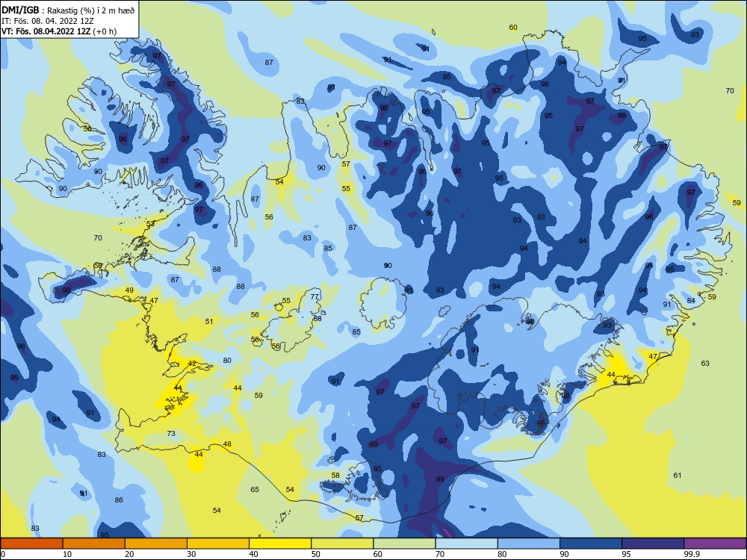Screen dimensions: 747x560
Task: Click the 90–95 dark blue legend swatch
Action: coord(591,544)
